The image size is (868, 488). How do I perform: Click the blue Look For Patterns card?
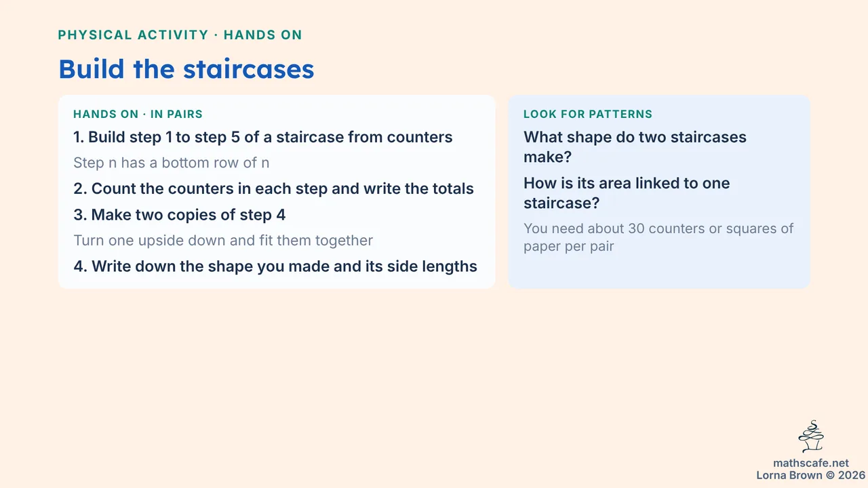pos(659,192)
